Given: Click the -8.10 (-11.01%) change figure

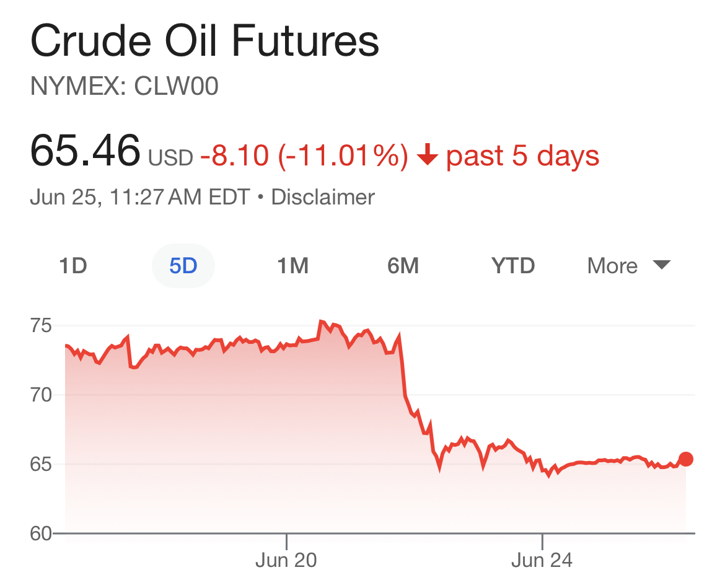Looking at the screenshot, I should click(304, 156).
